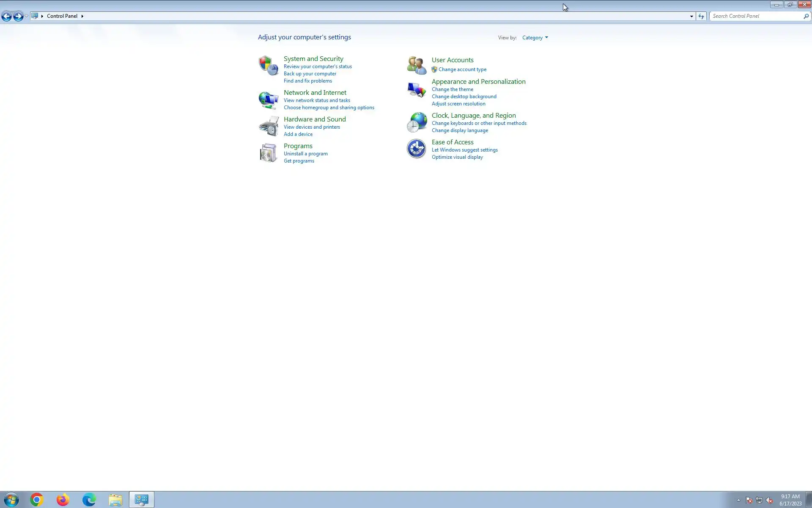Click the Appearance and Personalization monitor icon
The height and width of the screenshot is (508, 812).
(x=416, y=90)
